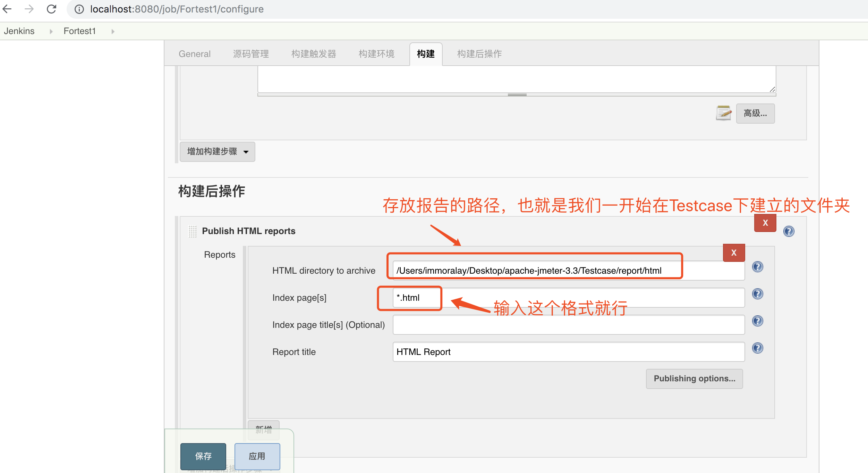The width and height of the screenshot is (868, 473).
Task: Switch to the 构建后操作 tab
Action: (x=479, y=54)
